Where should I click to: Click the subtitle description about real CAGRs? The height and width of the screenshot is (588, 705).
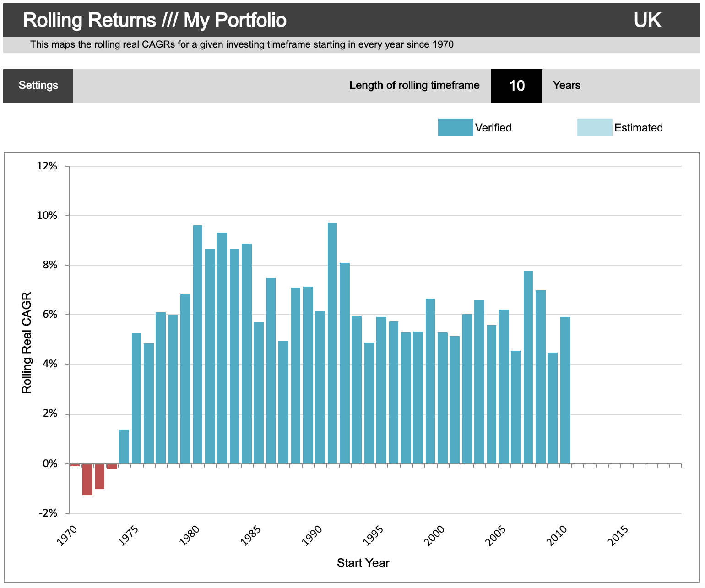pos(242,45)
